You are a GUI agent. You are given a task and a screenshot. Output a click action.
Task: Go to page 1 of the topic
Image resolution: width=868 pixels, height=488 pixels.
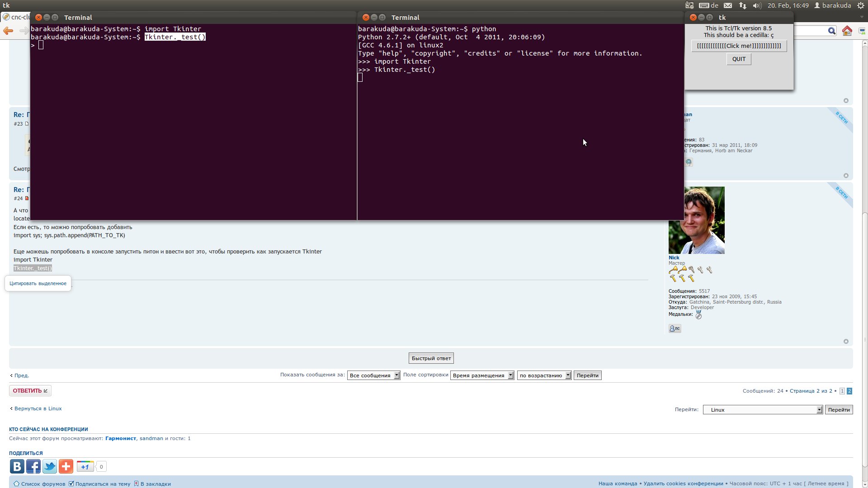point(842,391)
